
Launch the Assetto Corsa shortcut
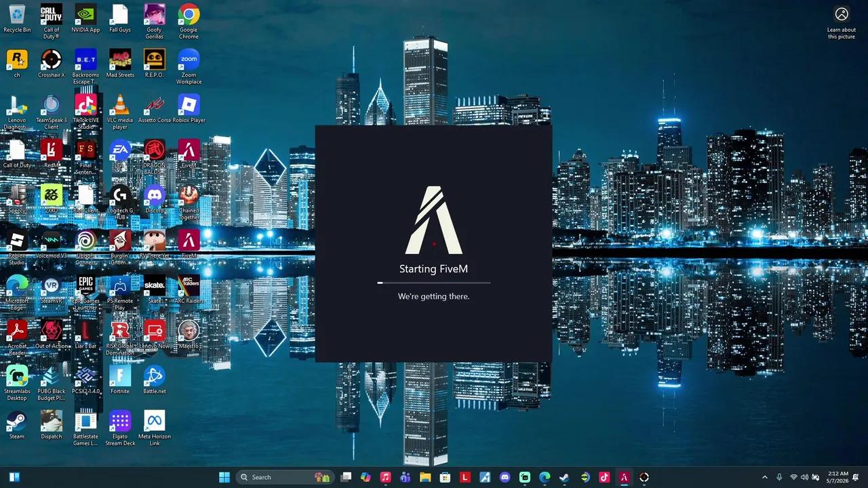click(x=154, y=109)
